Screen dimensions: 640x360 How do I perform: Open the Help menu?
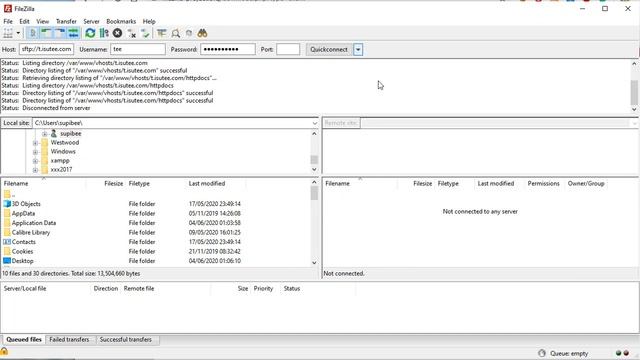(x=149, y=21)
